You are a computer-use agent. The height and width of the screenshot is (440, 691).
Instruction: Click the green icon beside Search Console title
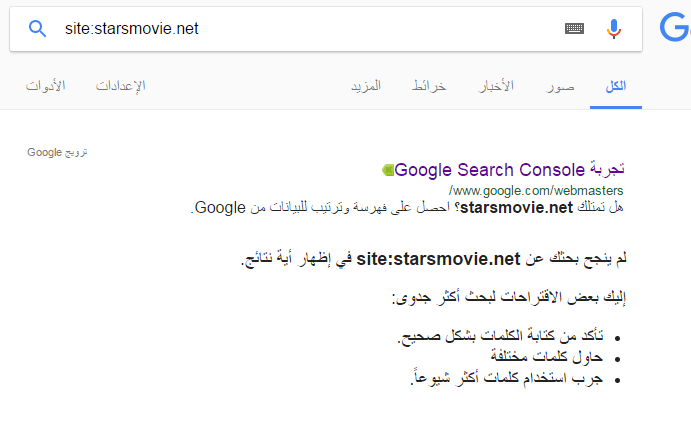(x=387, y=170)
